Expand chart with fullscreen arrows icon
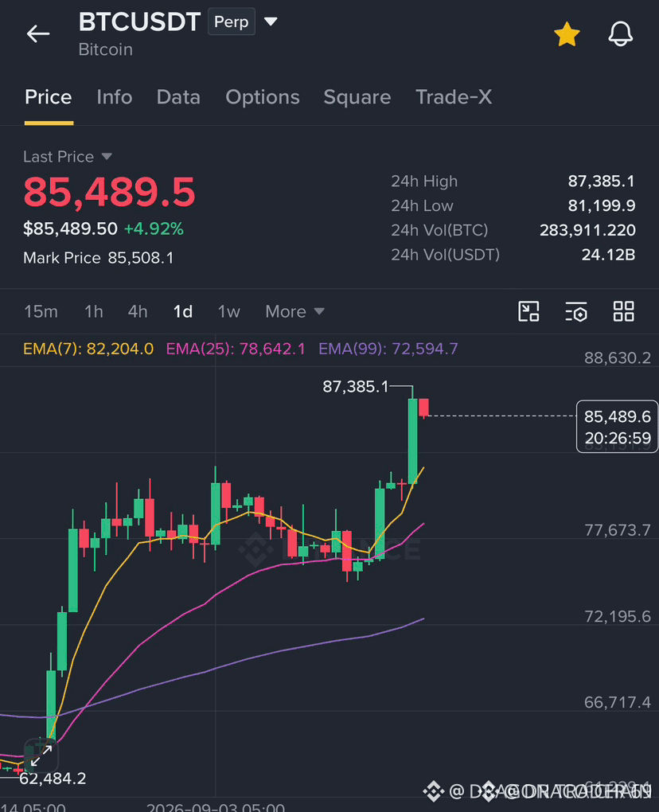Viewport: 659px width, 812px height. pos(41,756)
